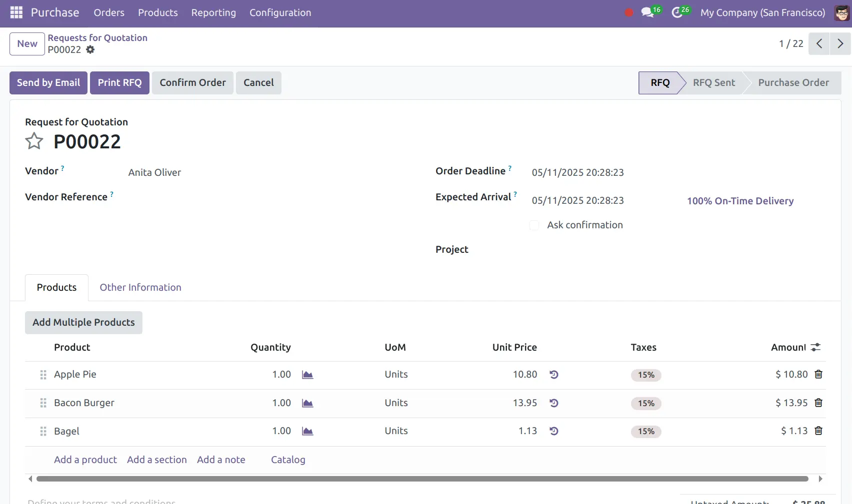Mark P00022 as favorite star

[x=34, y=141]
